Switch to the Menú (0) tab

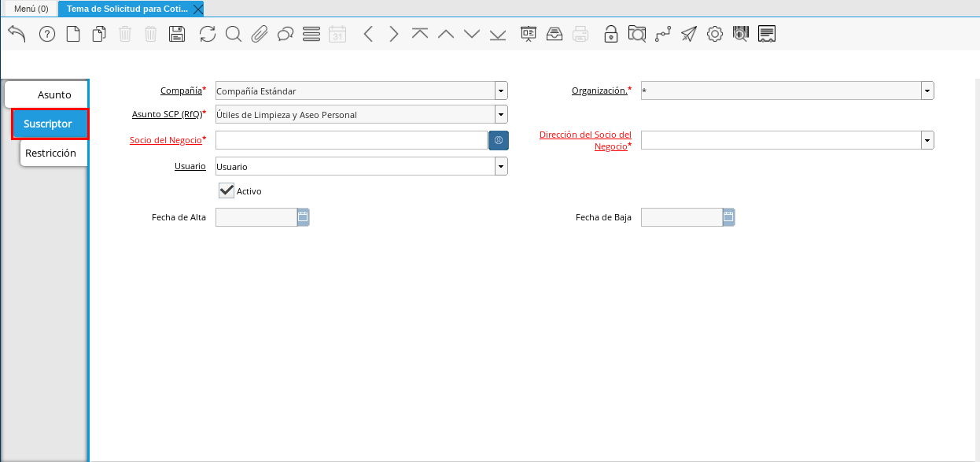click(31, 9)
